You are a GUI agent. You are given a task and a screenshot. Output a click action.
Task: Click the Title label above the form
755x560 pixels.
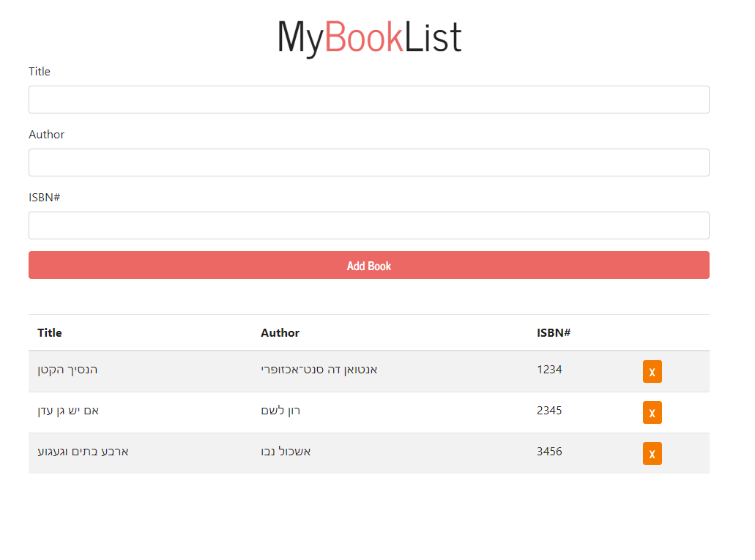pyautogui.click(x=40, y=71)
